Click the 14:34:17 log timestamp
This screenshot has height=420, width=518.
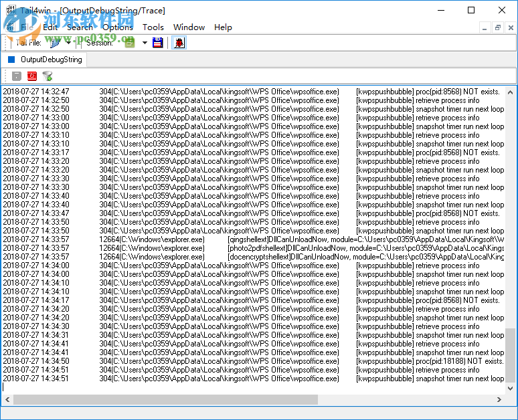[36, 300]
